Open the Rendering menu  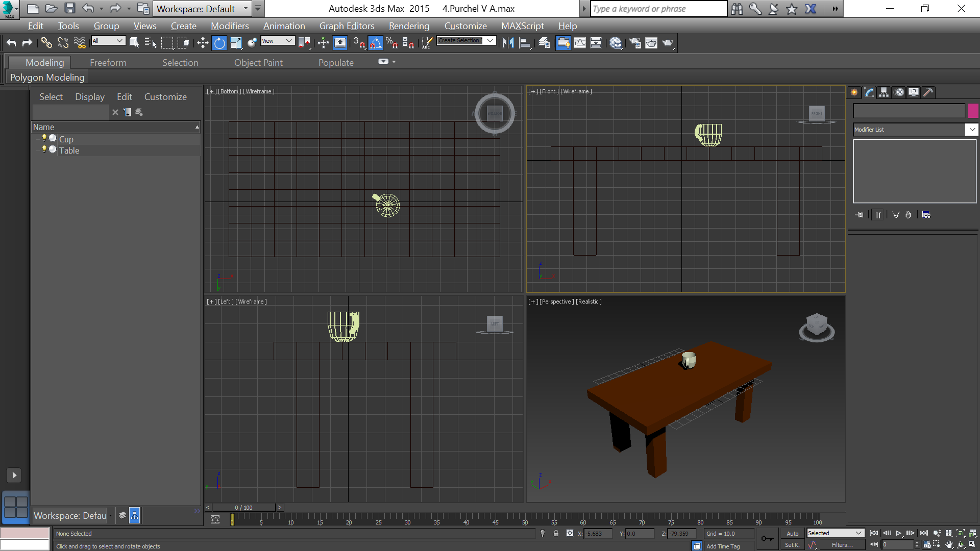409,26
